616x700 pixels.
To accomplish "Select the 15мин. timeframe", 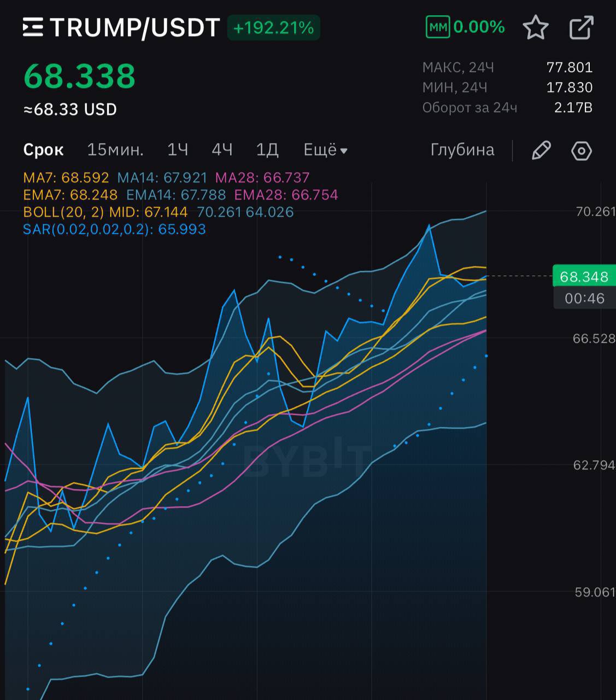I will [115, 150].
